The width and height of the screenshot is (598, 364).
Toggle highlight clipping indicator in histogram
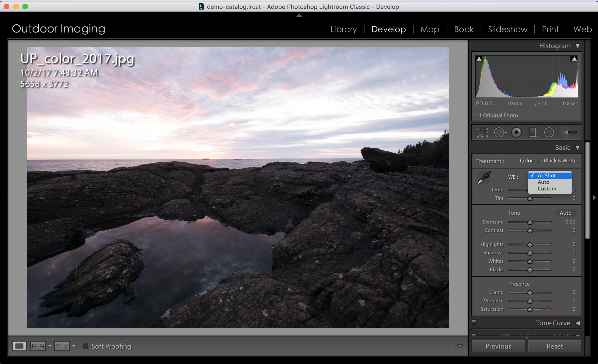574,59
